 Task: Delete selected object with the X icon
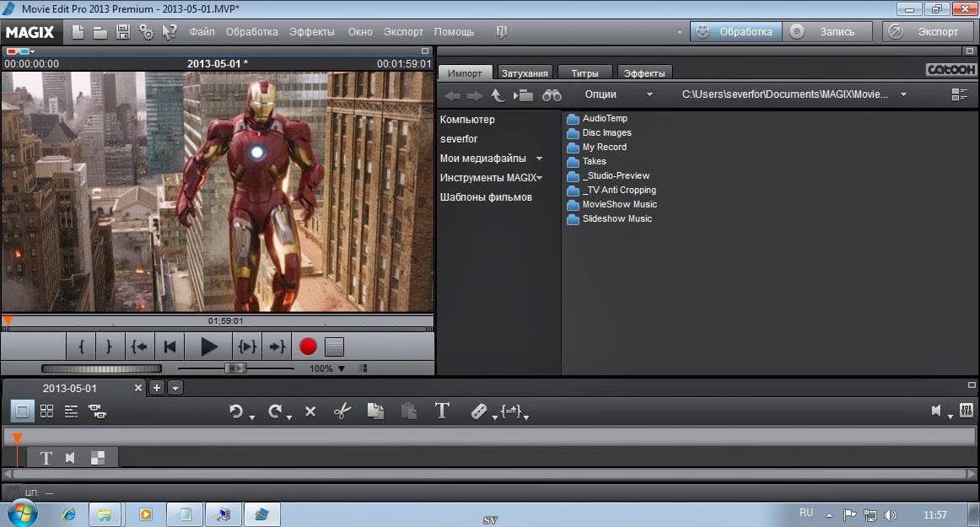coord(310,411)
